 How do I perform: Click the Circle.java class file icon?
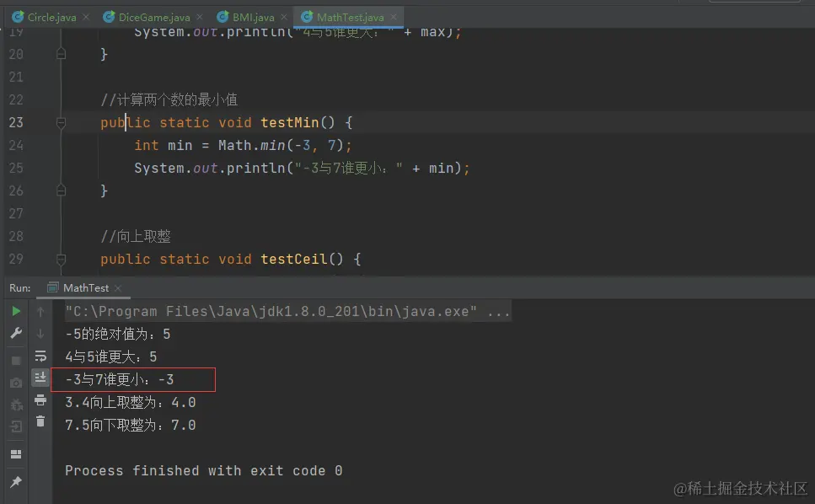pos(18,17)
